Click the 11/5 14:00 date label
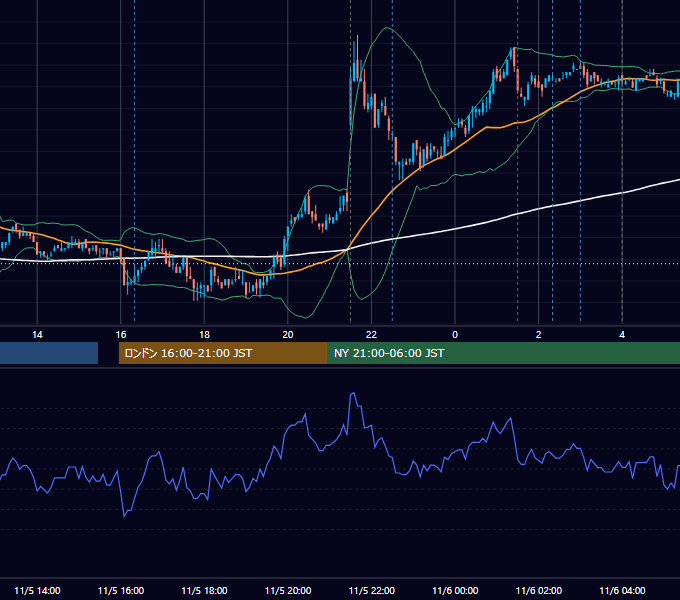680x600 pixels. (x=37, y=590)
